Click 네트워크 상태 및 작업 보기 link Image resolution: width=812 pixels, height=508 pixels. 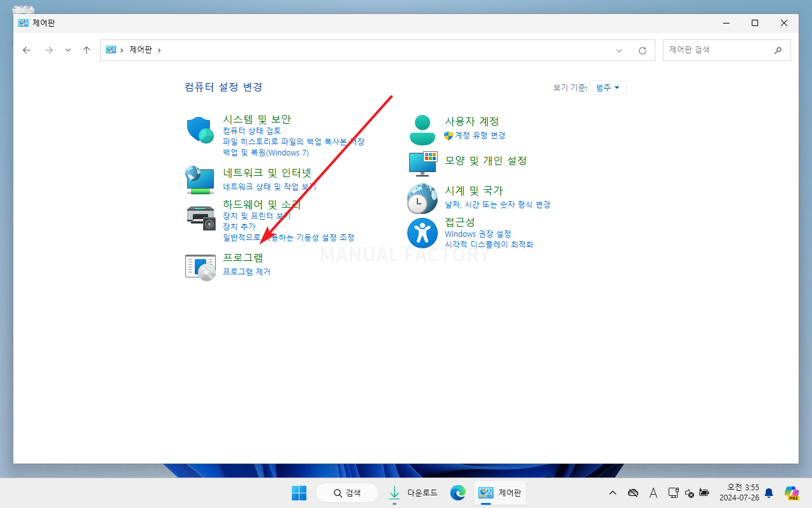tap(270, 187)
